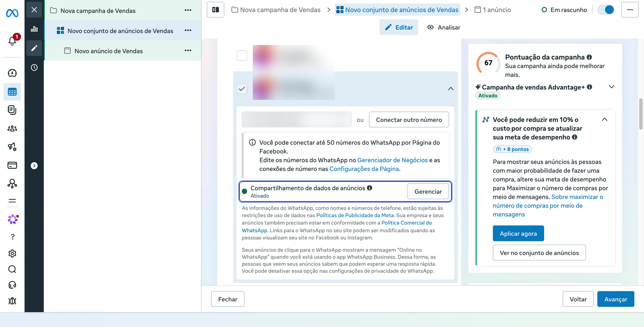Click Ver no conjunto de anúncios button
Screen dimensions: 644x327
coord(539,253)
